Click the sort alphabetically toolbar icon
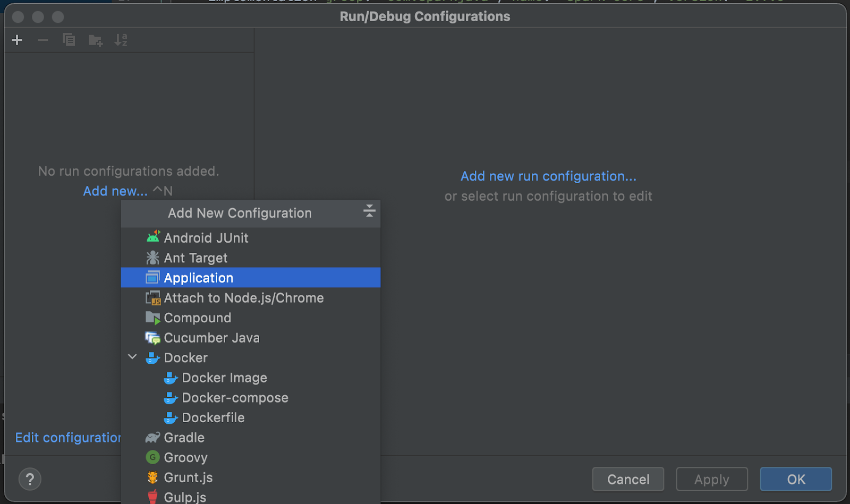 pyautogui.click(x=121, y=40)
